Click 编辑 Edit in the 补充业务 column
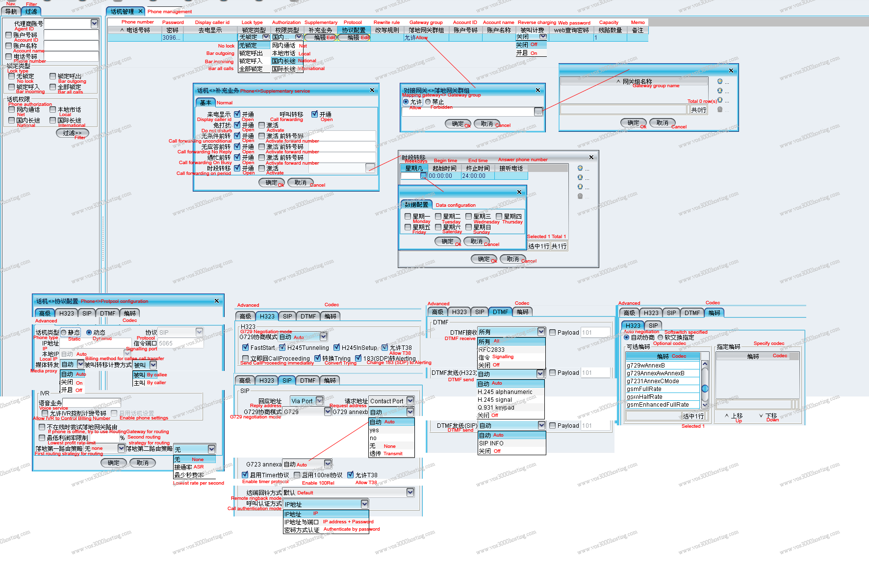This screenshot has width=869, height=588. tap(320, 37)
